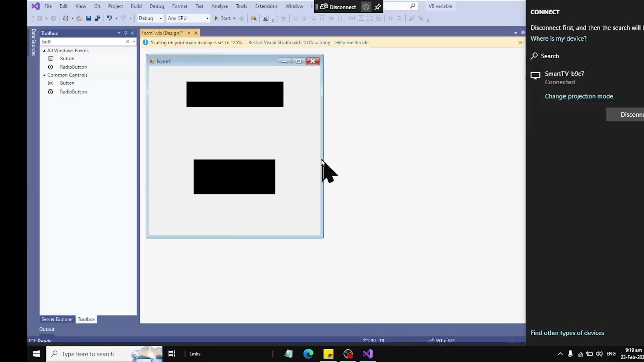This screenshot has width=644, height=362.
Task: Click Change projection mode link
Action: 579,96
